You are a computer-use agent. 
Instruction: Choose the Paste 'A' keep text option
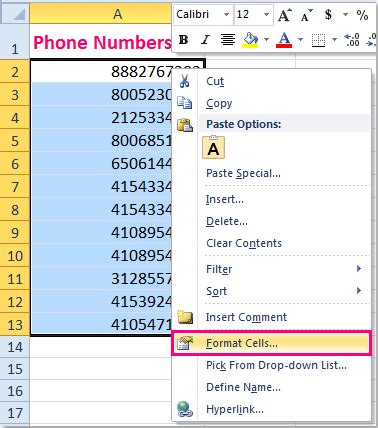tap(213, 147)
